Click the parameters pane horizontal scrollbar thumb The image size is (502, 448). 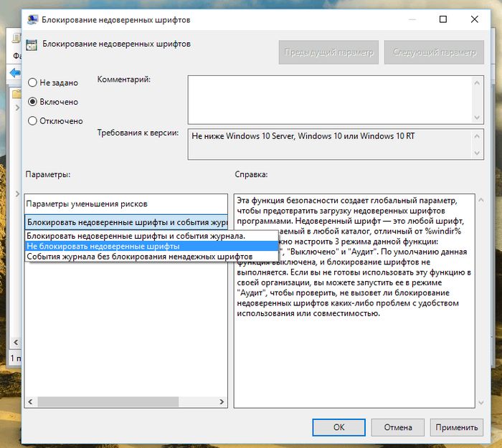pyautogui.click(x=108, y=401)
